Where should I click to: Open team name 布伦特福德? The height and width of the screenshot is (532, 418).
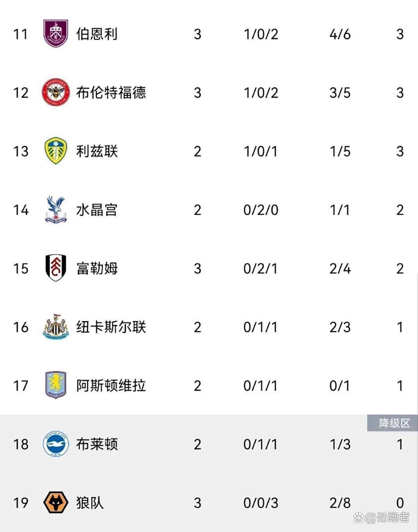(x=111, y=93)
